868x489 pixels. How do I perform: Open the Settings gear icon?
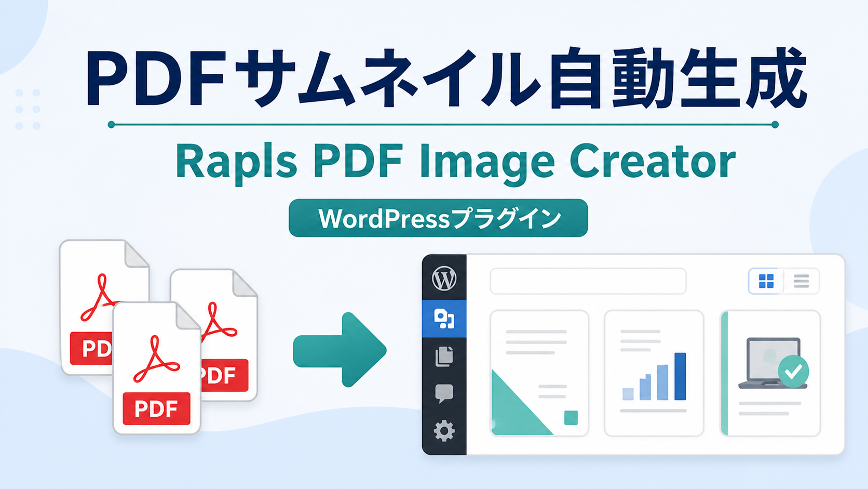coord(444,431)
